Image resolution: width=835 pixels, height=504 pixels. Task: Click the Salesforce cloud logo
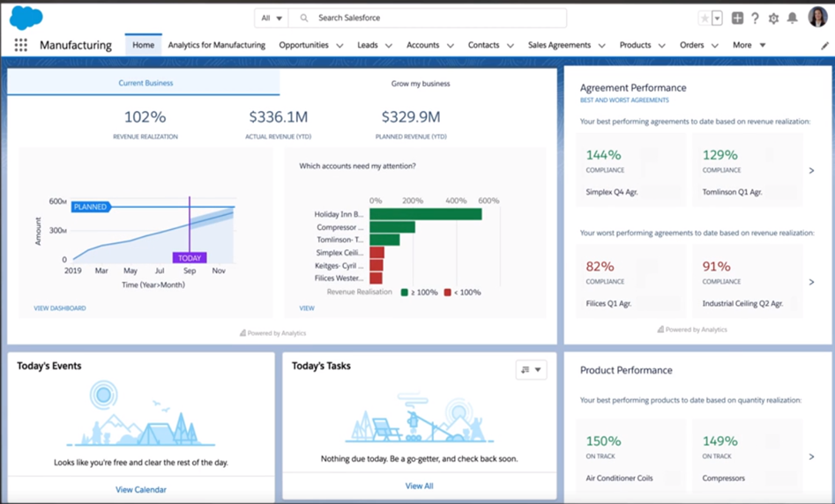point(26,18)
